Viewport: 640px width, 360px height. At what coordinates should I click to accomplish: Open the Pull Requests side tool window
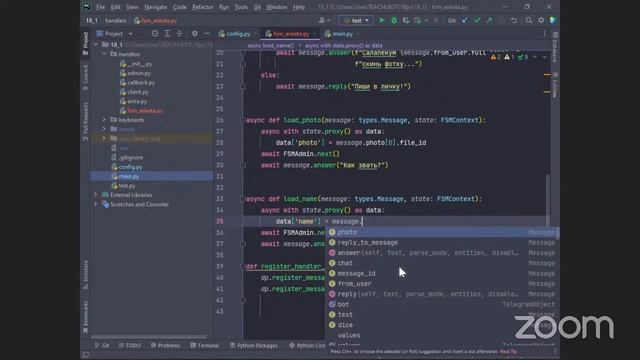click(85, 122)
